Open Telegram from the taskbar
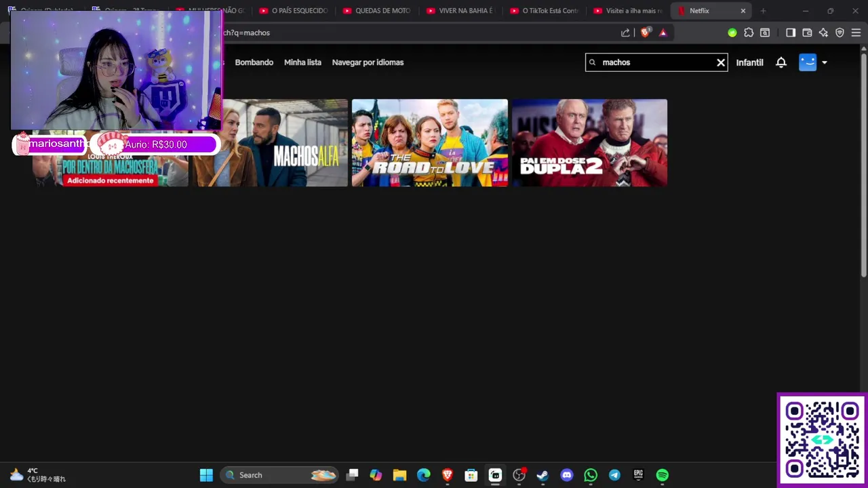 coord(614,475)
